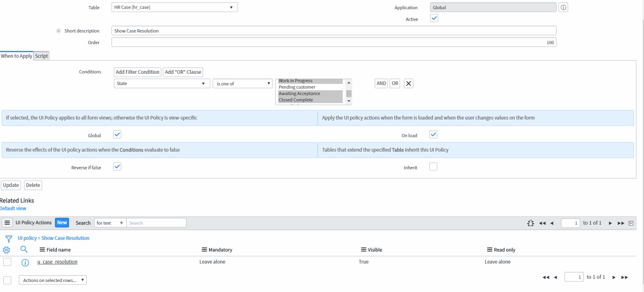
Task: Go to previous page in top pagination
Action: (x=552, y=223)
